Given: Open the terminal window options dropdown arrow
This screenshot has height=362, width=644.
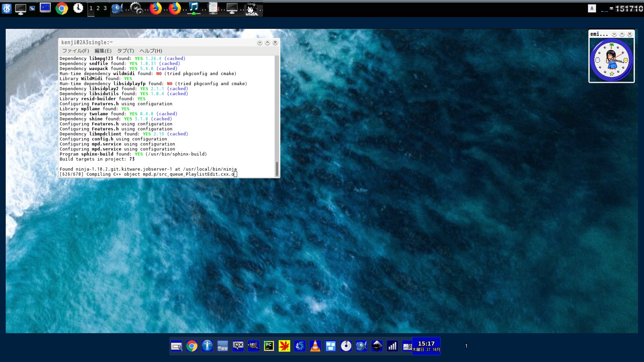Looking at the screenshot, I should pyautogui.click(x=259, y=42).
